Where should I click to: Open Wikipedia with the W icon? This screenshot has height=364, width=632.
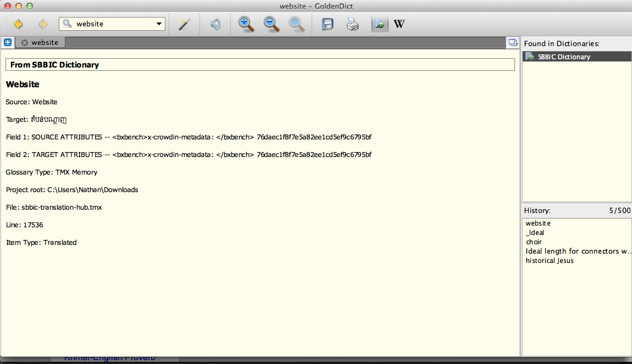coord(400,24)
